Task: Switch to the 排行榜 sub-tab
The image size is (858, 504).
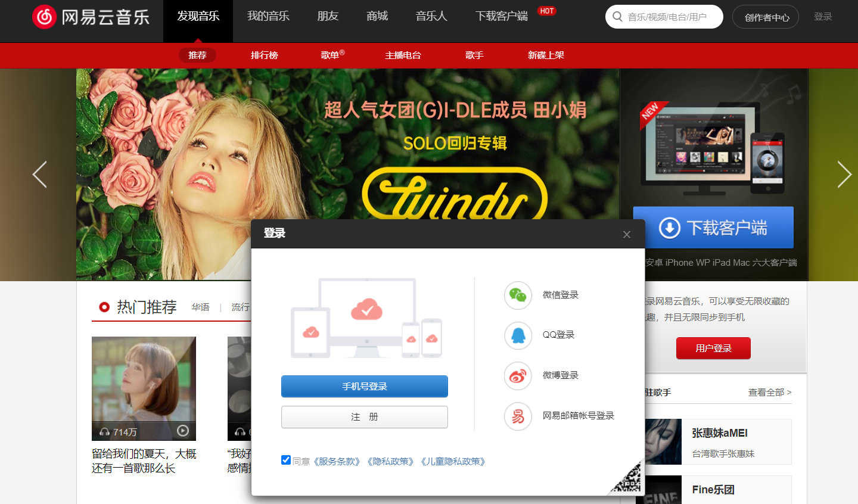Action: click(264, 55)
